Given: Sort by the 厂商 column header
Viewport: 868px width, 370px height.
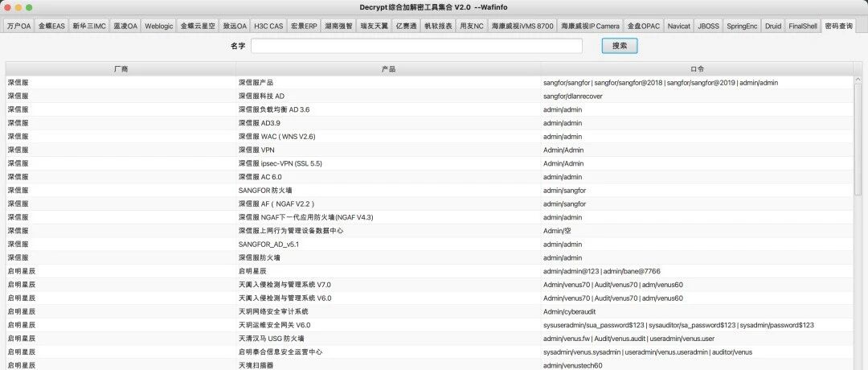Looking at the screenshot, I should [x=121, y=68].
